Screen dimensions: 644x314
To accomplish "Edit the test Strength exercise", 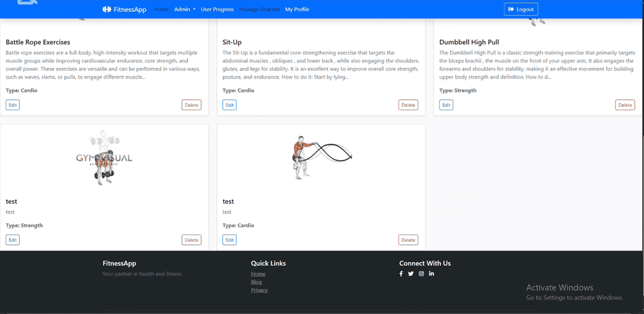I will [x=13, y=240].
